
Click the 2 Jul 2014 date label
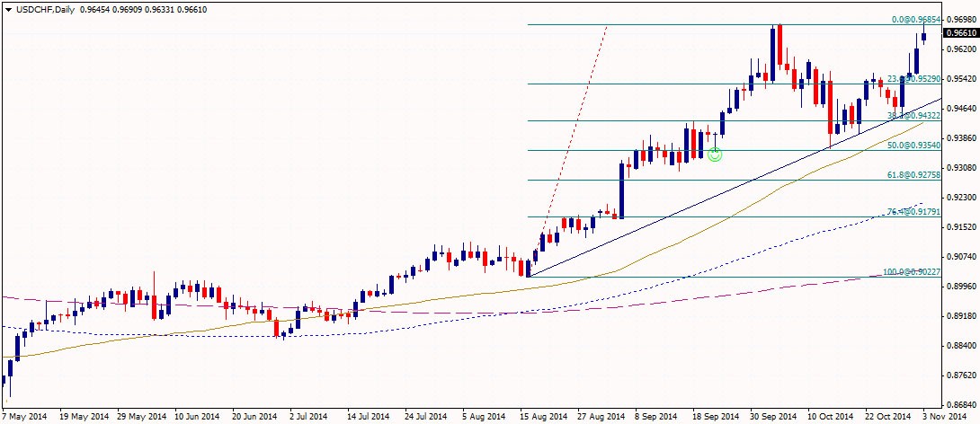tap(307, 417)
